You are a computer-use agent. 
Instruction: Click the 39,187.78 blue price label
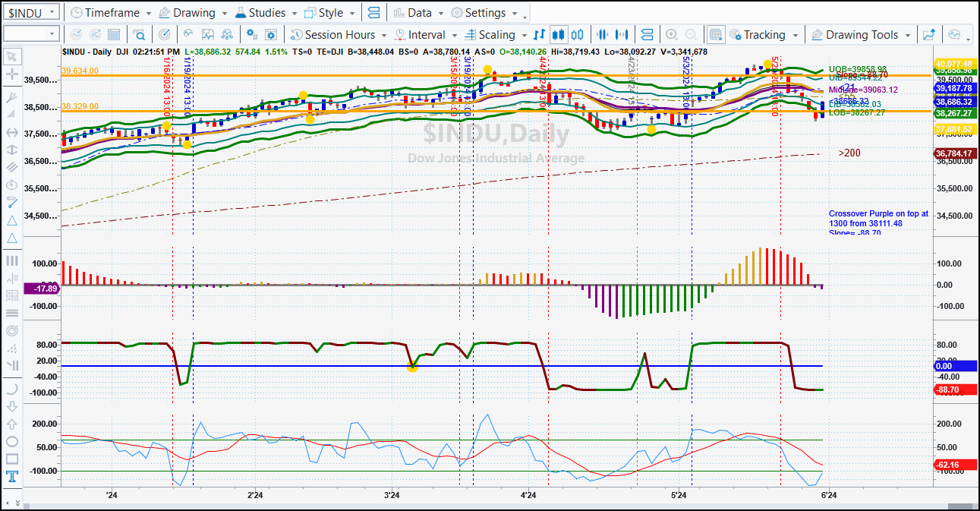coord(954,89)
